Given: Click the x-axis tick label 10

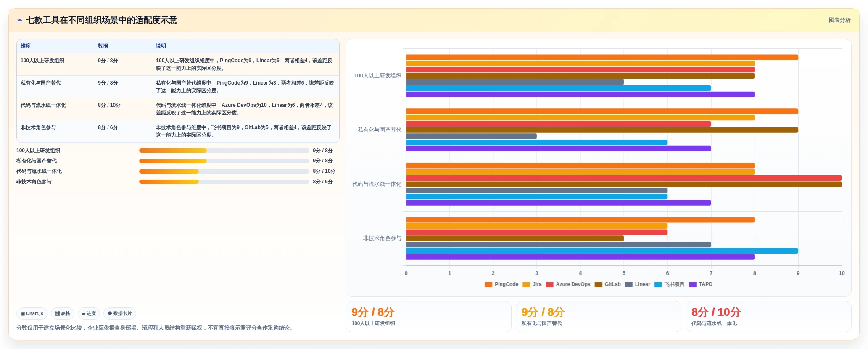Looking at the screenshot, I should [x=842, y=273].
